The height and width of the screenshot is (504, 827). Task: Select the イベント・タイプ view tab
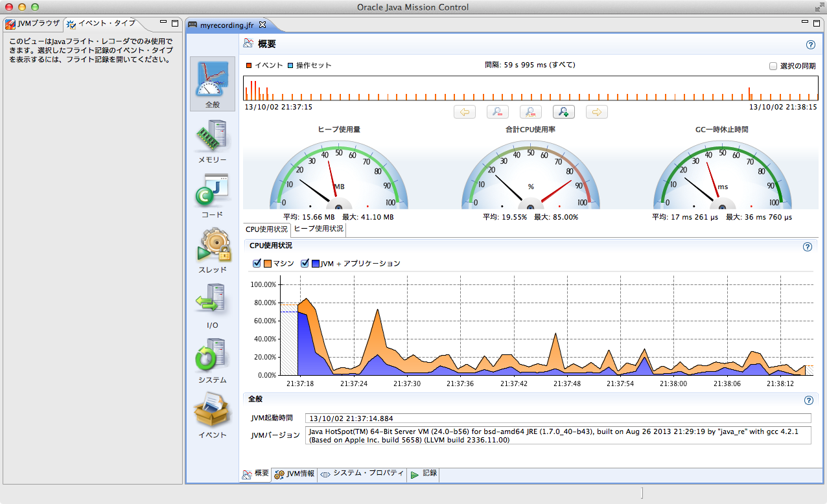click(102, 23)
